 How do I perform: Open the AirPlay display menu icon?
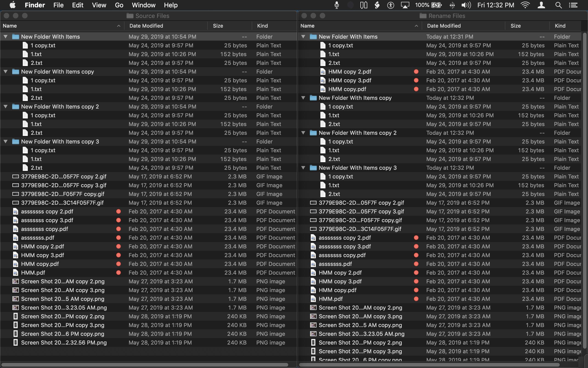coord(405,5)
